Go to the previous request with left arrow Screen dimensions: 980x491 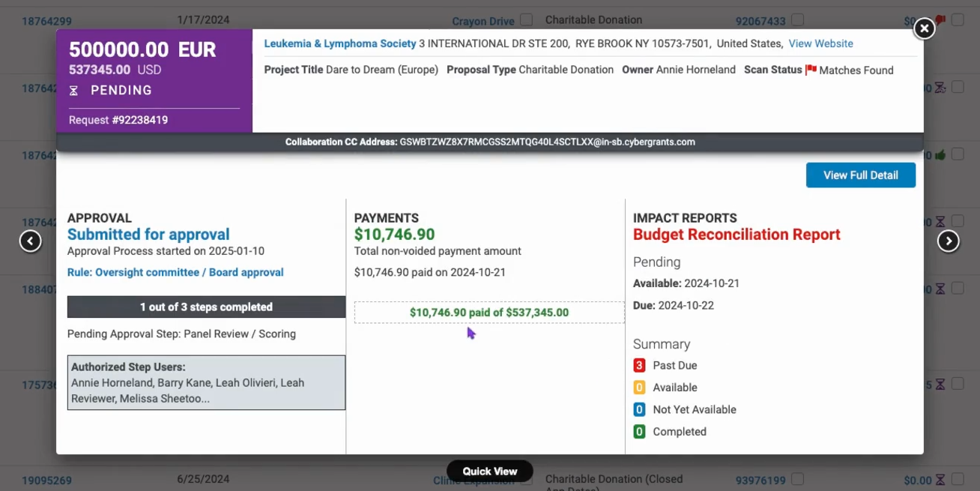(30, 241)
